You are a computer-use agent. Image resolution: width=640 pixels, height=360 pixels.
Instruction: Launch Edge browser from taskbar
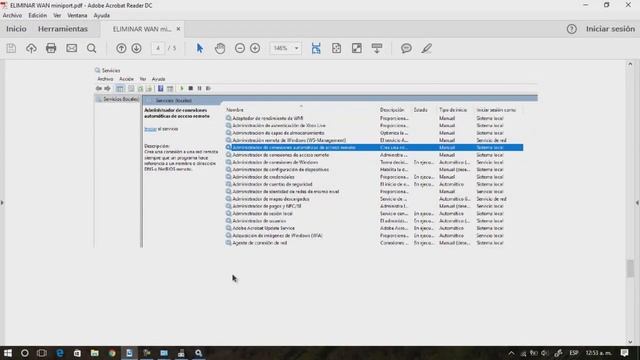tap(60, 353)
